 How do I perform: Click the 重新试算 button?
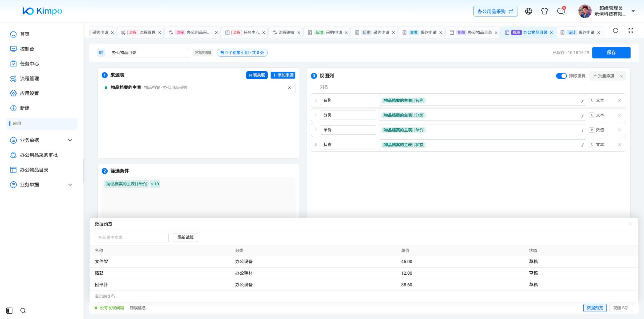(x=185, y=237)
